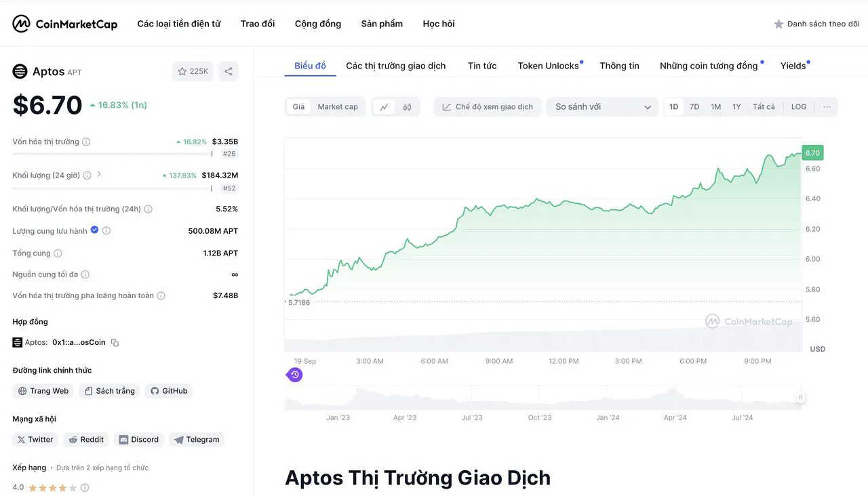Click the purple history icon below the chart
Image resolution: width=868 pixels, height=496 pixels.
[x=294, y=375]
